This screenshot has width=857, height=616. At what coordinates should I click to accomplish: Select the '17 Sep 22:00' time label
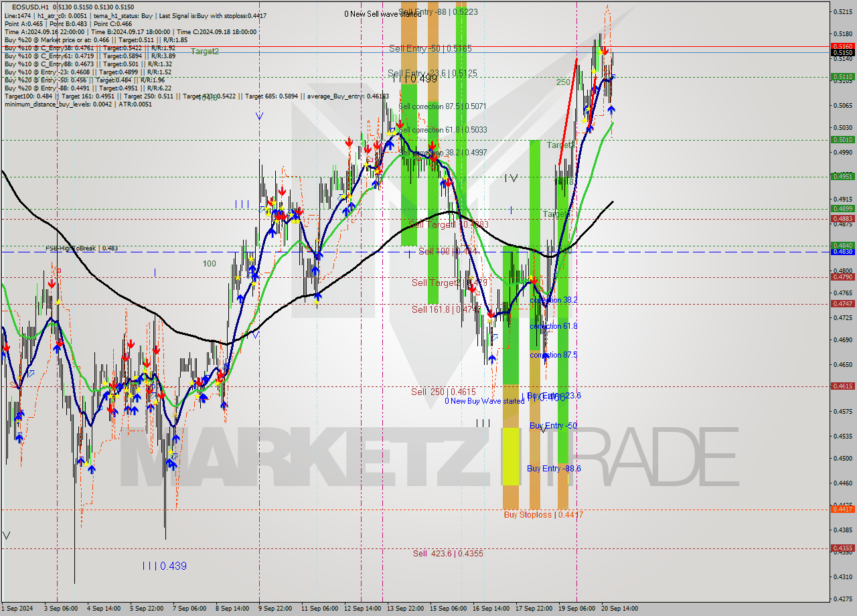point(534,609)
